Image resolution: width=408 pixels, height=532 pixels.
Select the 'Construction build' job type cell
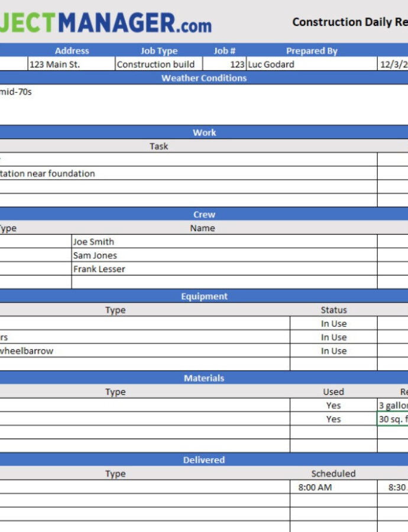point(158,64)
